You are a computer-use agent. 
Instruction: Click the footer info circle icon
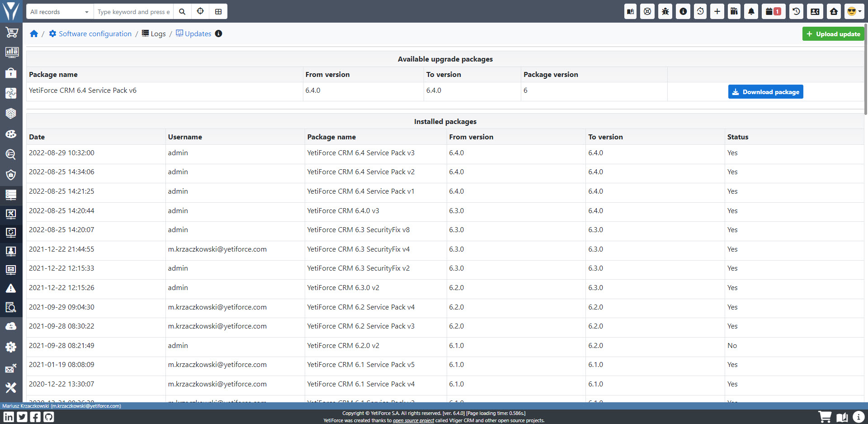(859, 417)
